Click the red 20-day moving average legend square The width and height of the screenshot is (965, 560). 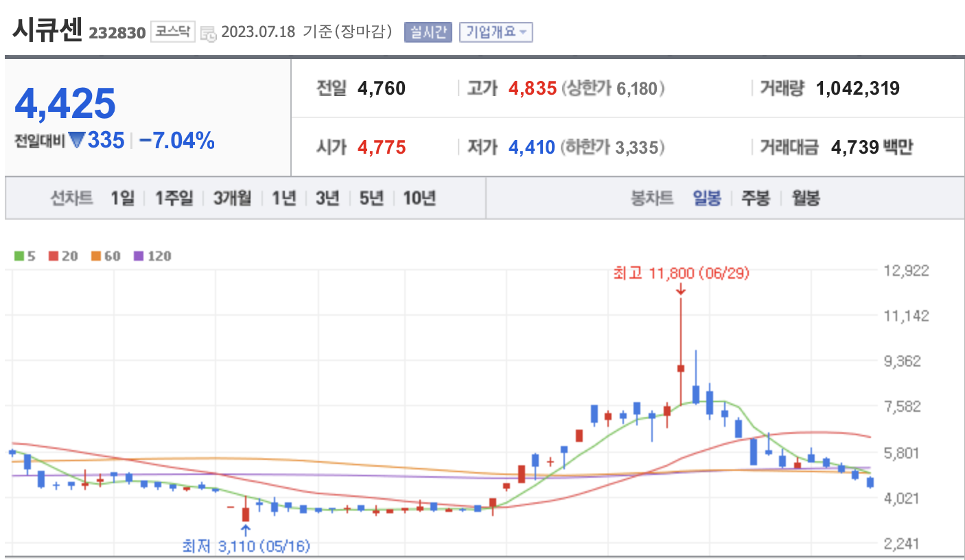tap(53, 256)
